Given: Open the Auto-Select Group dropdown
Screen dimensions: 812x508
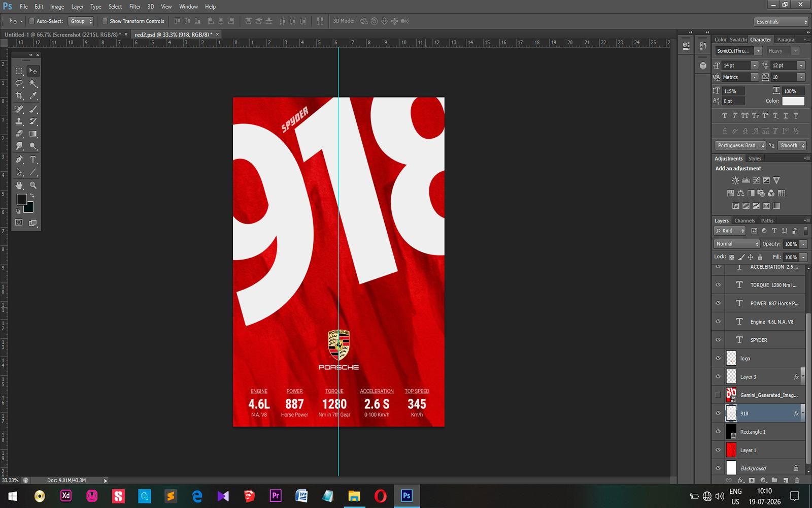Looking at the screenshot, I should pyautogui.click(x=81, y=21).
